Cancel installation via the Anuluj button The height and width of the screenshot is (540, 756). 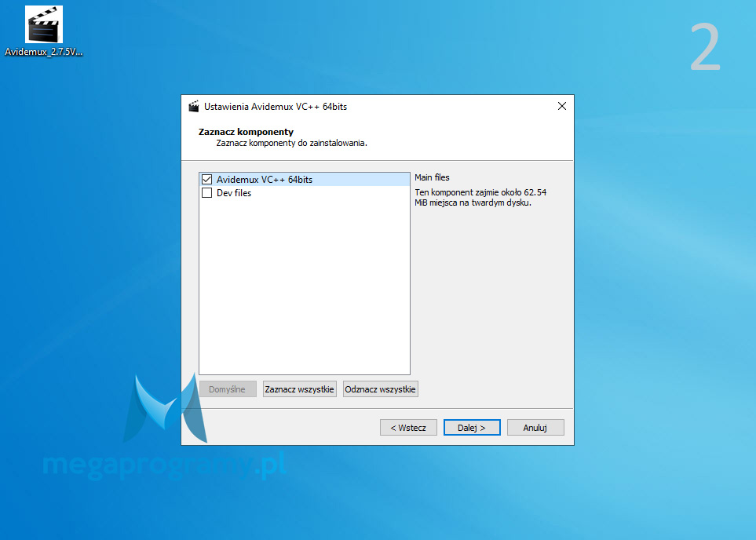[535, 428]
